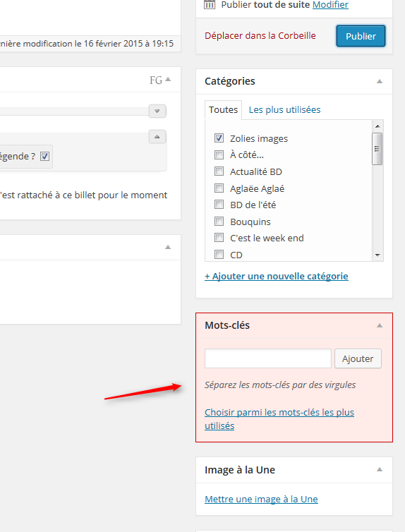
Task: Click the Ajouter keyword button
Action: pyautogui.click(x=358, y=358)
